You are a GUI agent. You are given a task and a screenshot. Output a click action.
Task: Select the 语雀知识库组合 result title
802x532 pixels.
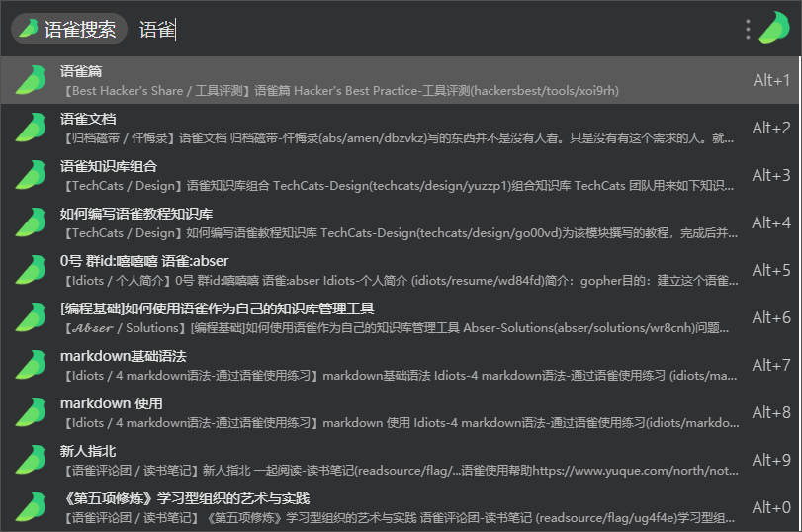[109, 166]
